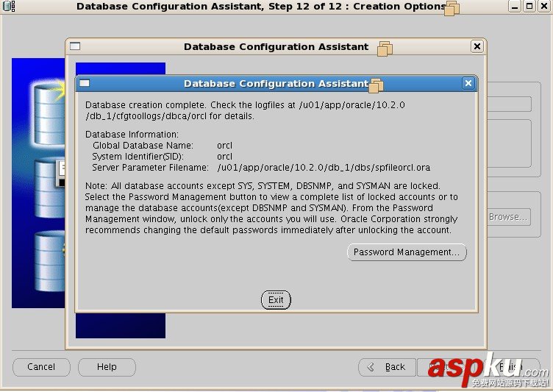Click the Exit button in the completion dialog
This screenshot has width=553, height=392.
point(276,300)
